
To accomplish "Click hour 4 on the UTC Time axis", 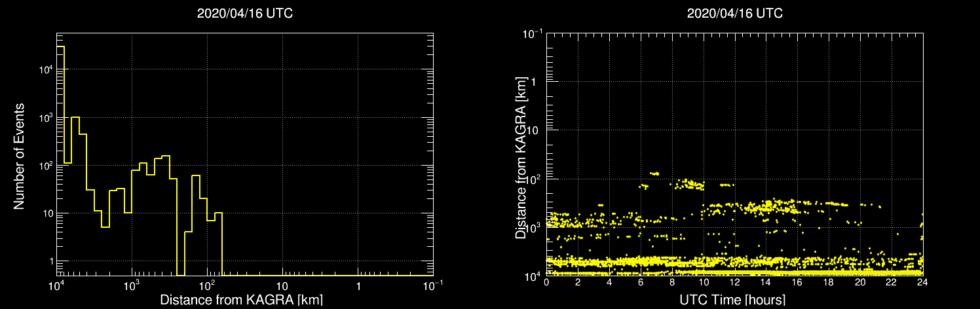I will 609,283.
